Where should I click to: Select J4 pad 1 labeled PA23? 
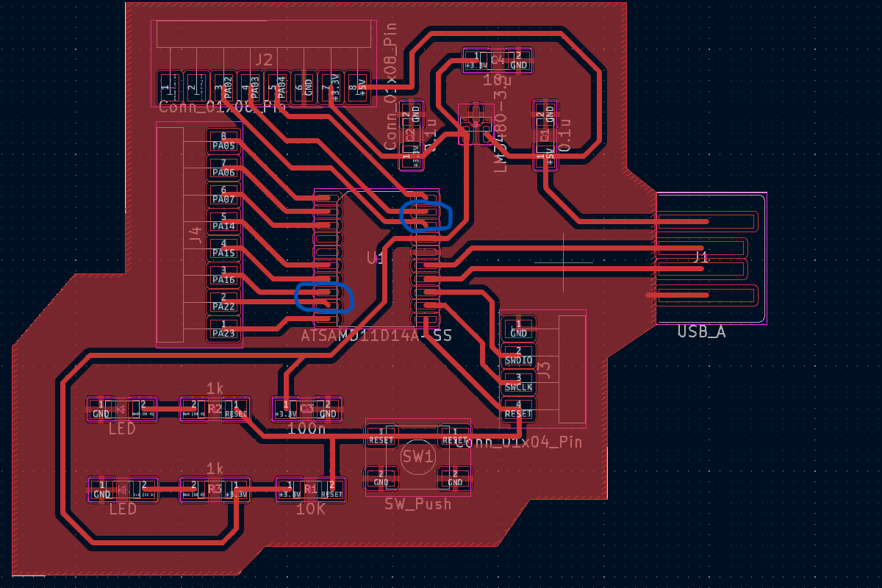click(223, 329)
